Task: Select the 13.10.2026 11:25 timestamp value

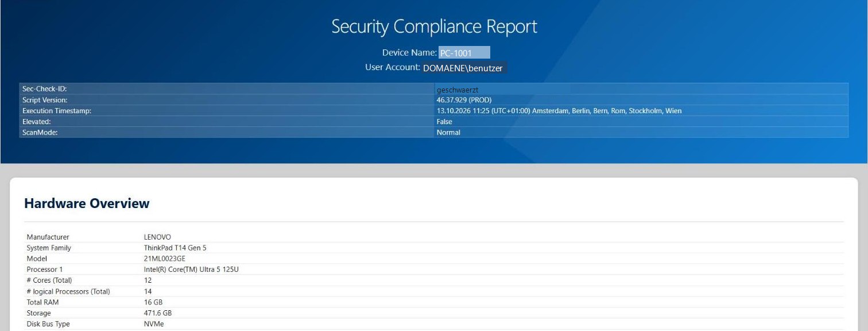Action: [x=559, y=111]
